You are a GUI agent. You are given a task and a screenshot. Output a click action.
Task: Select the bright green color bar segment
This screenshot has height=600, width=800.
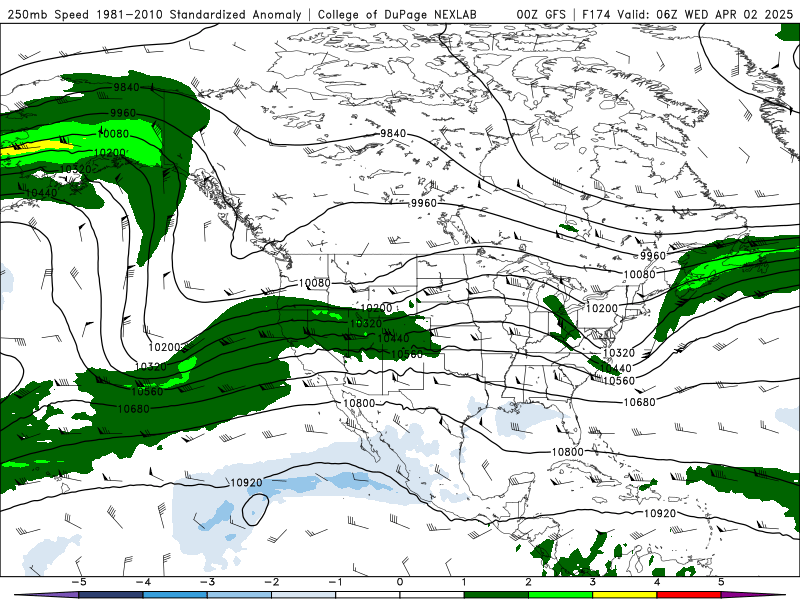click(561, 595)
